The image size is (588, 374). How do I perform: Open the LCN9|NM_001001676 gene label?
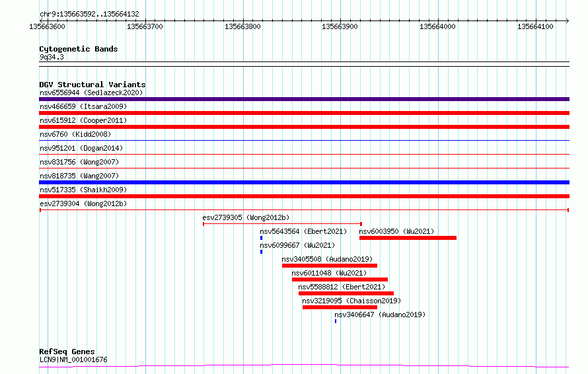(73, 359)
